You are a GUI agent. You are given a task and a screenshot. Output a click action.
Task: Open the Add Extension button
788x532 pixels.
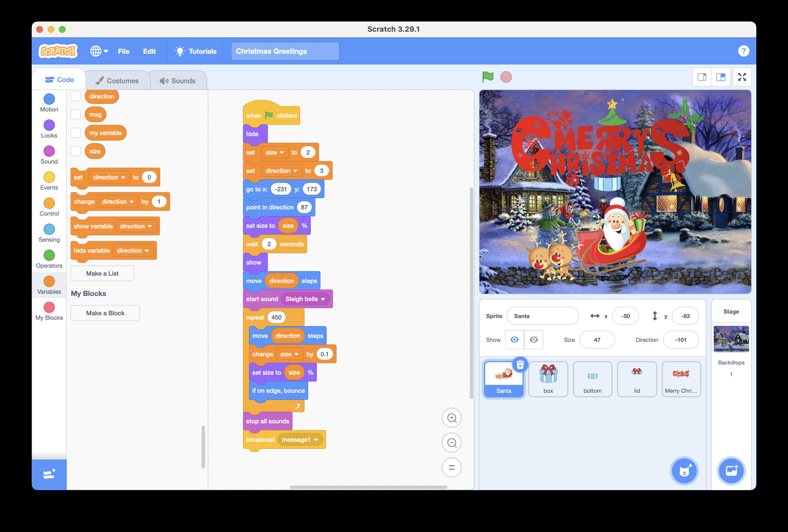pyautogui.click(x=49, y=474)
